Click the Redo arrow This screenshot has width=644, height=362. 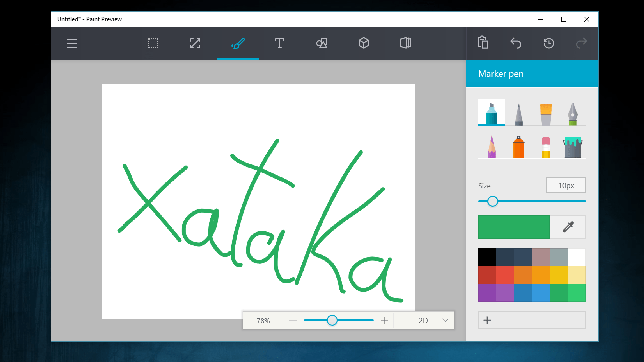(x=581, y=43)
